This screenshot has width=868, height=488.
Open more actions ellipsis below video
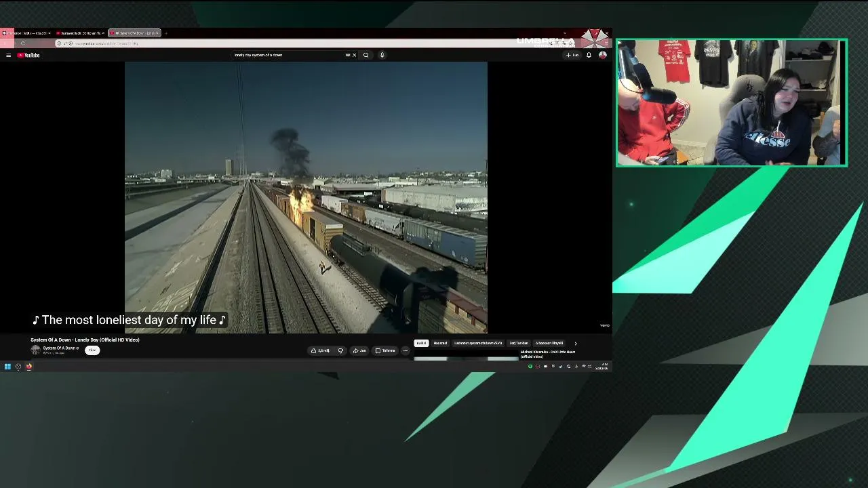click(406, 350)
